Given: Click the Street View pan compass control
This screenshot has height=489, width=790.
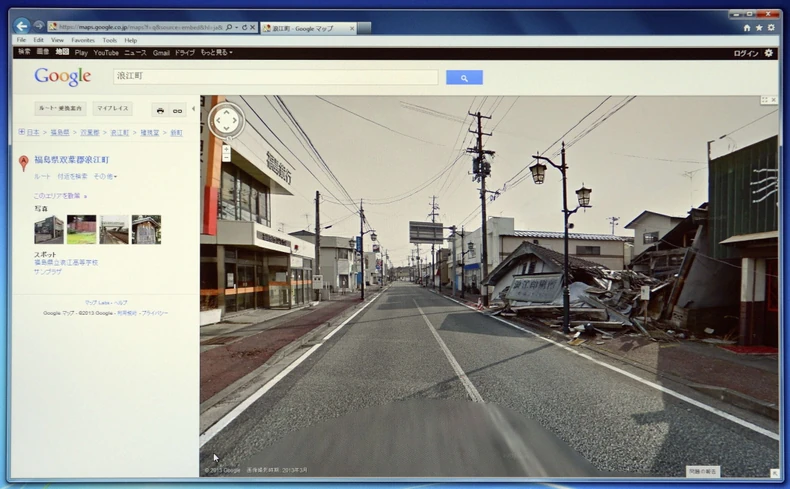Looking at the screenshot, I should pyautogui.click(x=226, y=121).
